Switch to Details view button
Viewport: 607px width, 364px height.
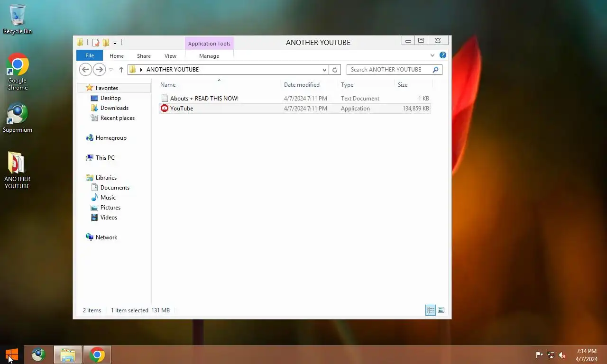pos(431,310)
